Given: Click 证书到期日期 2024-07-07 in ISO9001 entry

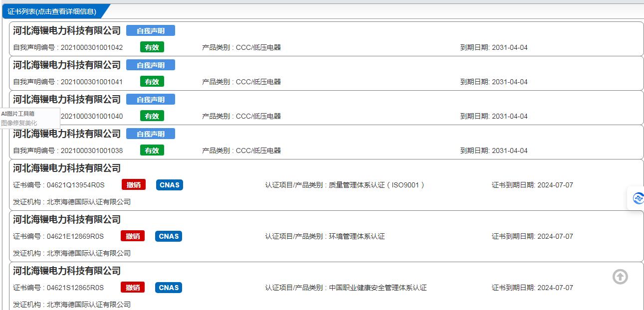Looking at the screenshot, I should tap(532, 185).
